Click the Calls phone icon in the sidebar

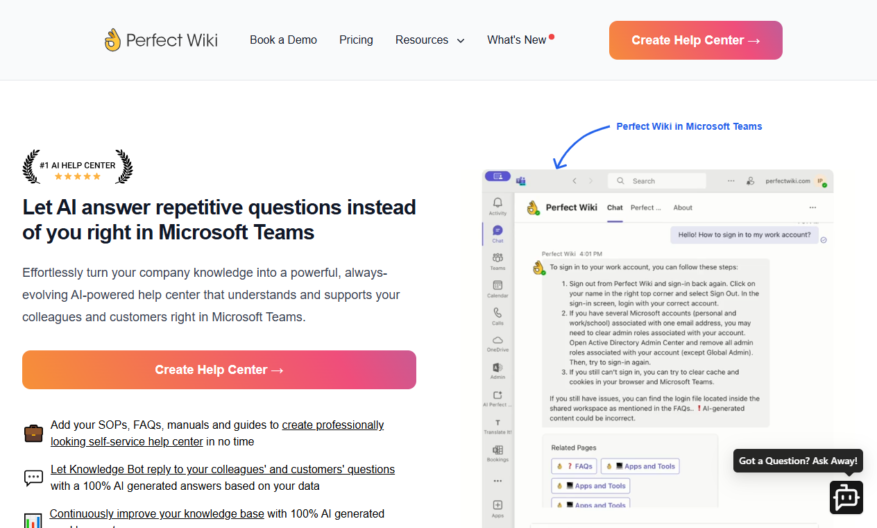coord(497,315)
